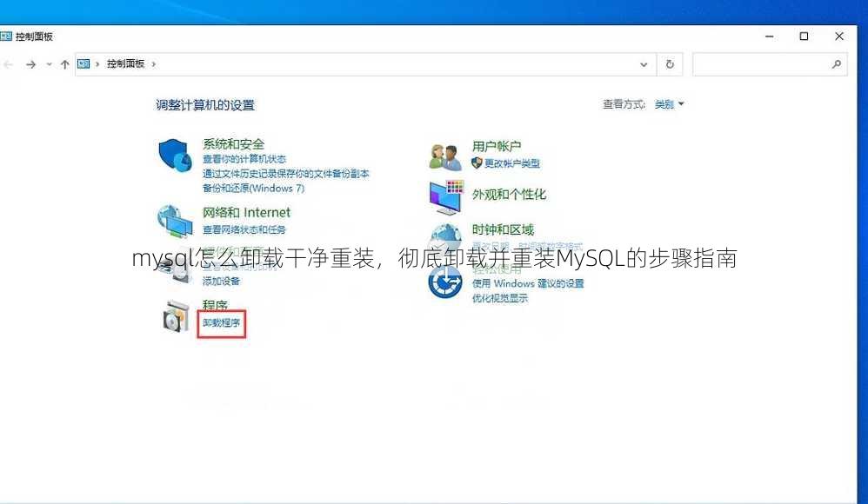Click the 查看方式 label
The image size is (868, 504).
click(x=624, y=104)
